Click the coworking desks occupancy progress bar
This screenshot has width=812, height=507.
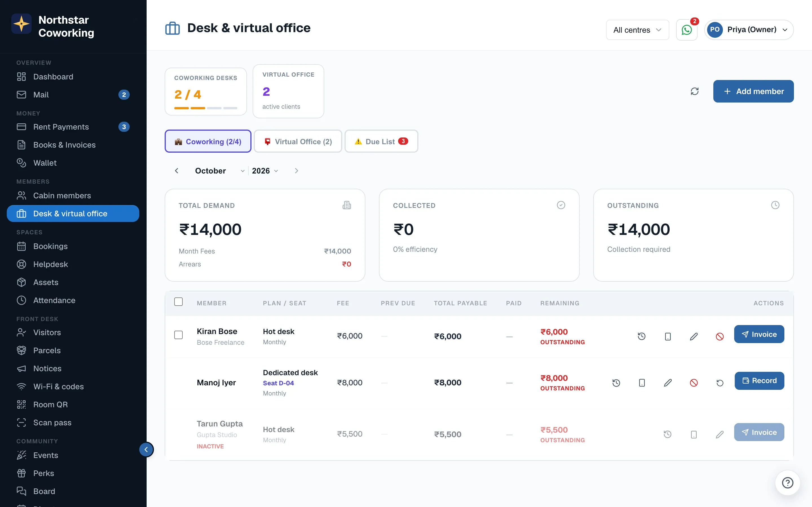coord(206,108)
